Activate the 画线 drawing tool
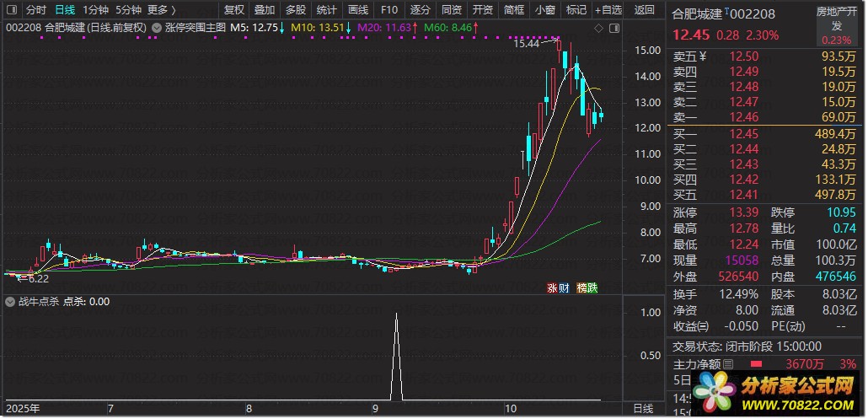868x419 pixels. pyautogui.click(x=358, y=9)
